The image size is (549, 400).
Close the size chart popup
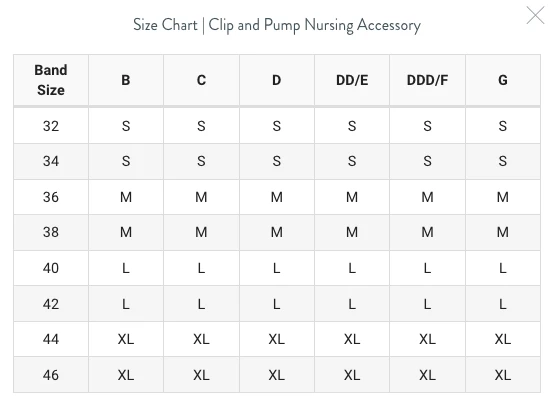[x=535, y=15]
